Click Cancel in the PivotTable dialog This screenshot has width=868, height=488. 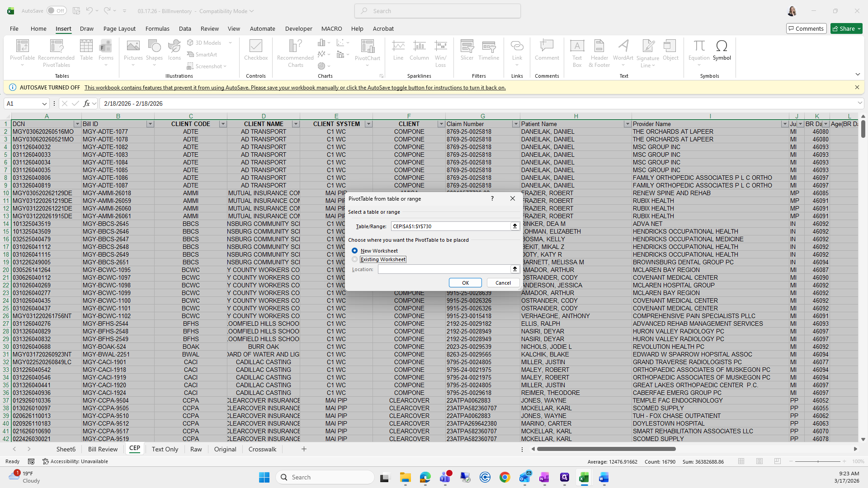click(503, 283)
